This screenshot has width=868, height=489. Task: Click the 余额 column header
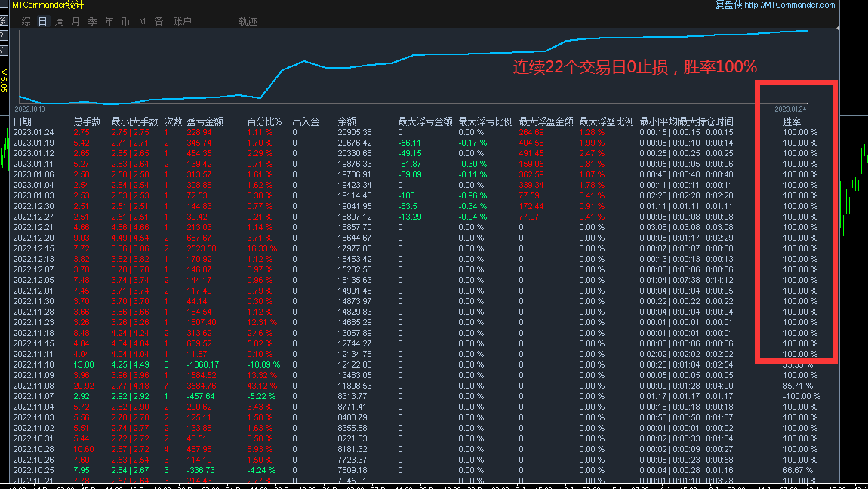tap(347, 121)
